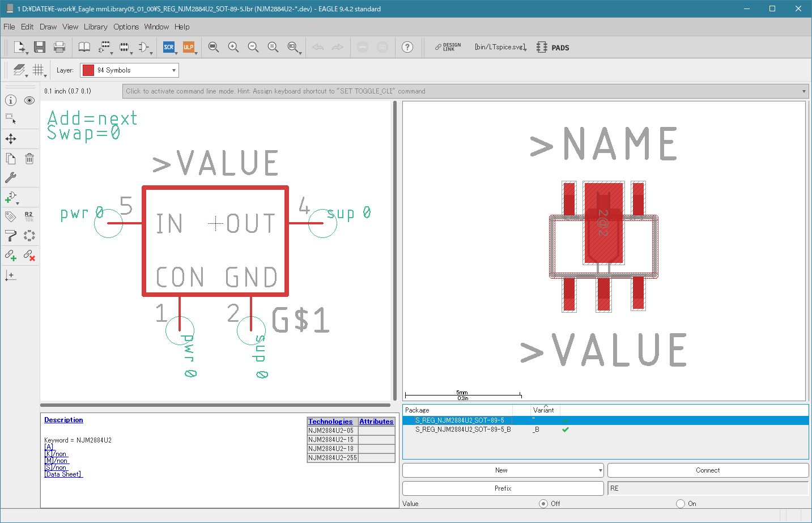The width and height of the screenshot is (812, 523).
Task: Open the Info tool
Action: [x=11, y=100]
